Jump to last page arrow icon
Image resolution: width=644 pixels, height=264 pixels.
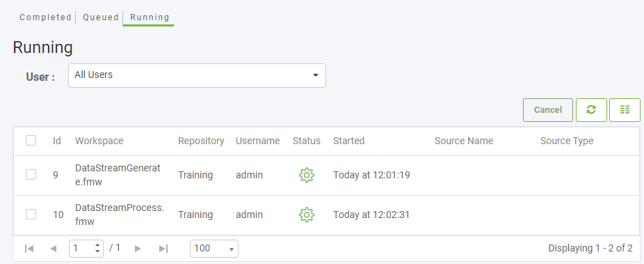click(163, 249)
